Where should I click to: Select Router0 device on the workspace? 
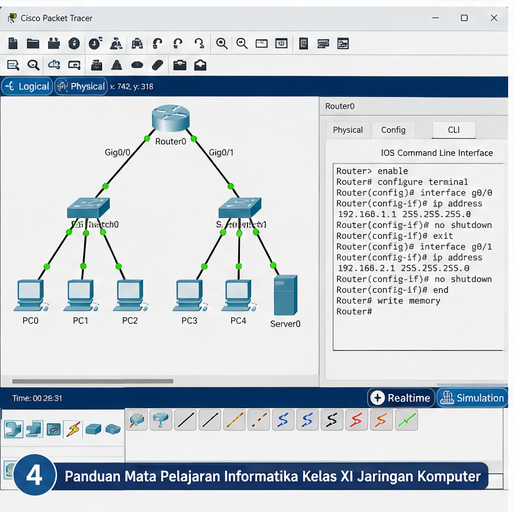coord(171,118)
